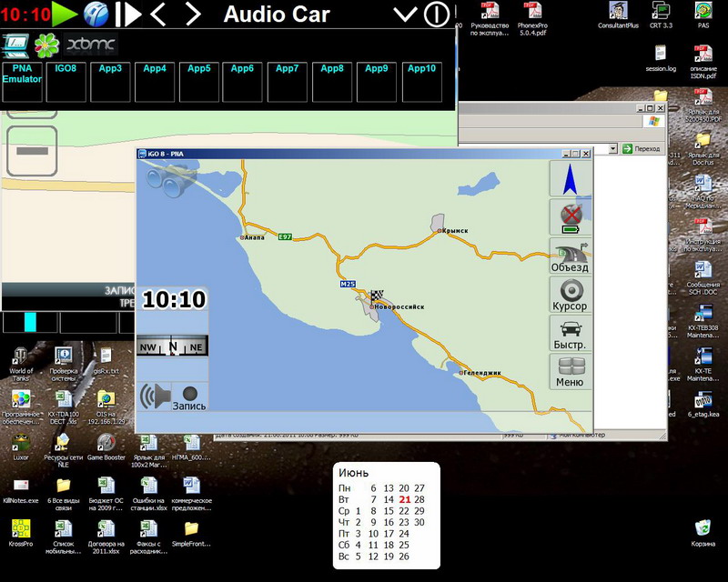Mute sound with the speaker icon

tap(155, 396)
